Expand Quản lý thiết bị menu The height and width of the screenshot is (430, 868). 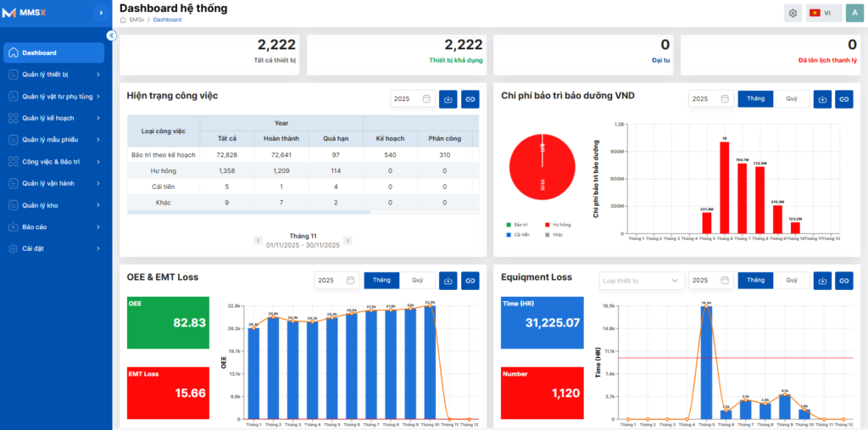coord(53,75)
